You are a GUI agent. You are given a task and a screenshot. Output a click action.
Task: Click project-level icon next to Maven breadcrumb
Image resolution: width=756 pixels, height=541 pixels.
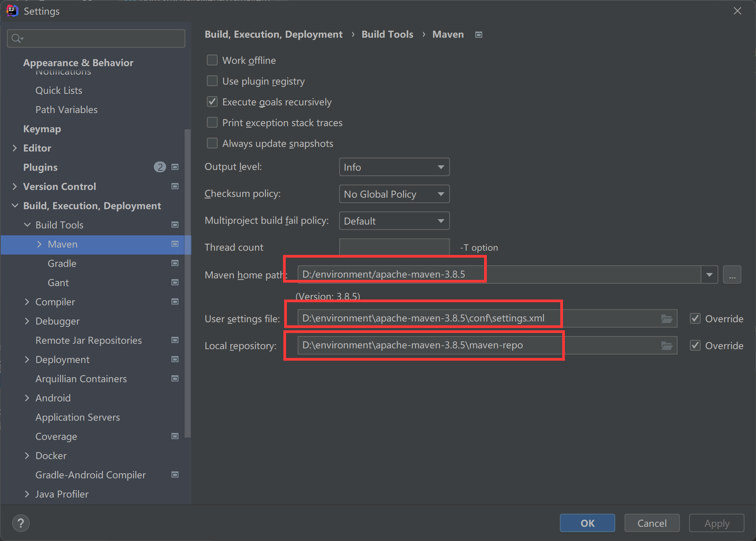pyautogui.click(x=479, y=35)
